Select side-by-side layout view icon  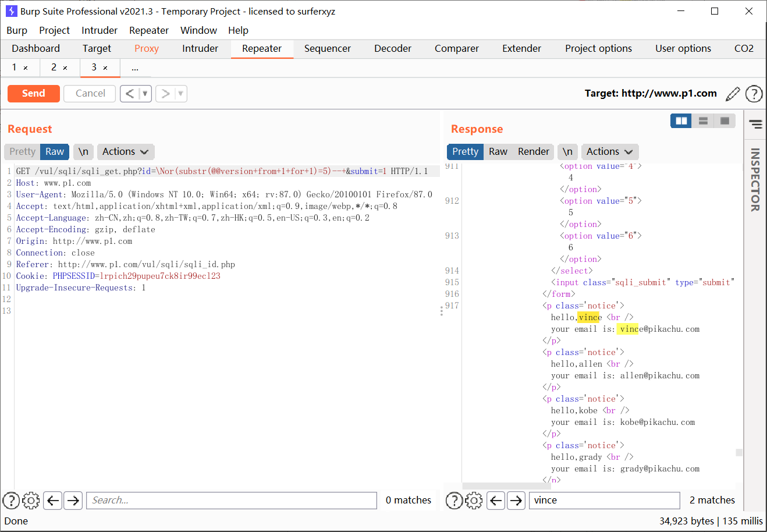tap(681, 121)
